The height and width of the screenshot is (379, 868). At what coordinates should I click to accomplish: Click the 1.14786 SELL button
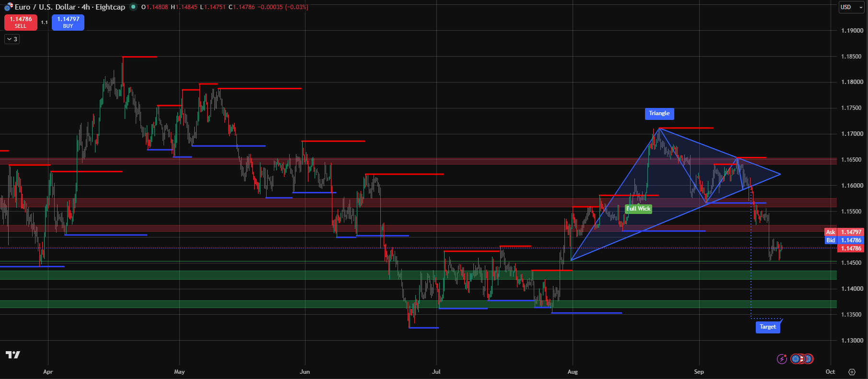21,22
